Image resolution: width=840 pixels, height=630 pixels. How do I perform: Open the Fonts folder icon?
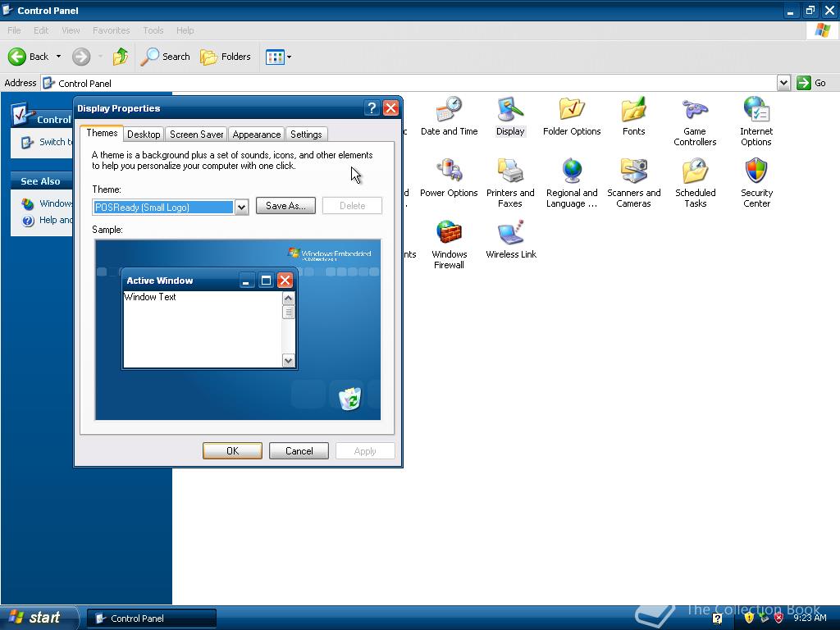pyautogui.click(x=634, y=116)
